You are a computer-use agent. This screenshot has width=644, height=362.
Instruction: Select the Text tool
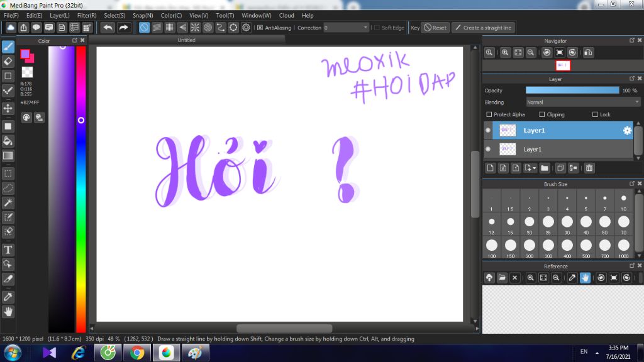(8, 250)
